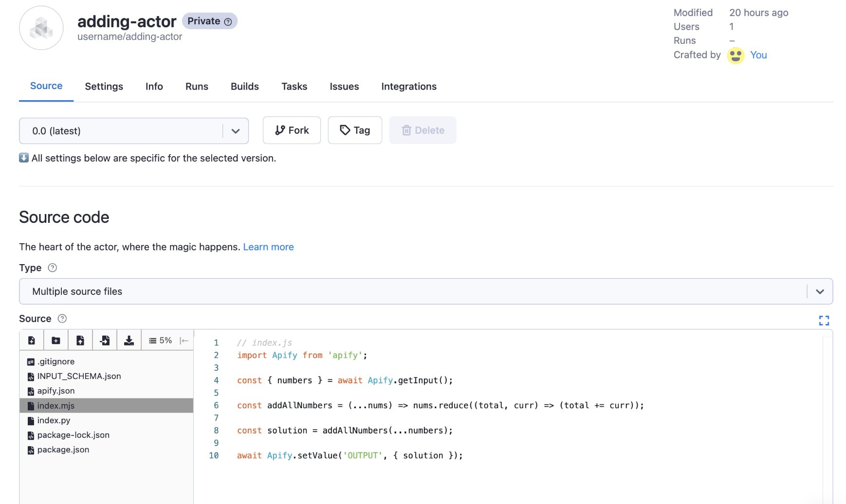Switch to the Builds tab
Screen dimensions: 846x504
tap(244, 86)
